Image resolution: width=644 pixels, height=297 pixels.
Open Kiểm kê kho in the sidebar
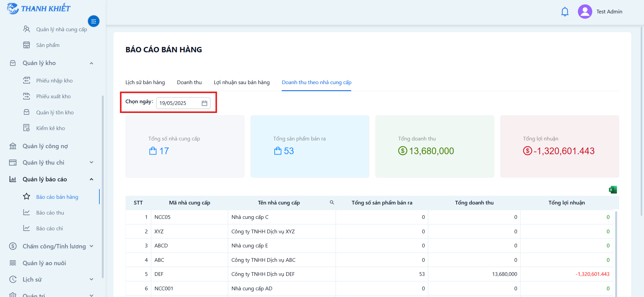tap(50, 128)
